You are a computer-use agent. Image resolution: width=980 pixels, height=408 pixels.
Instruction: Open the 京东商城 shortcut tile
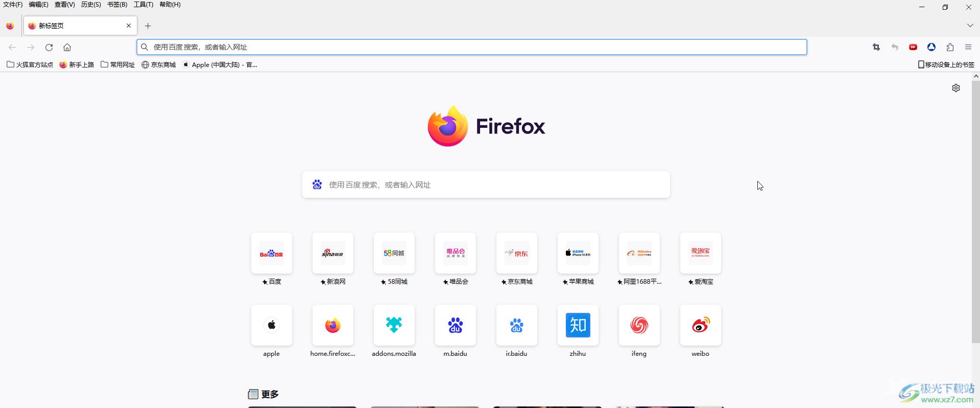point(517,253)
